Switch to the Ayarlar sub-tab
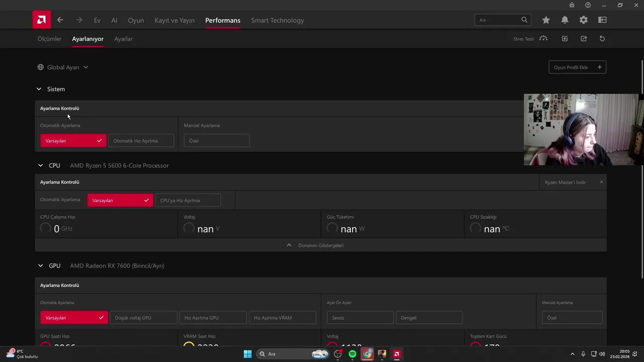The image size is (644, 362). [x=123, y=39]
